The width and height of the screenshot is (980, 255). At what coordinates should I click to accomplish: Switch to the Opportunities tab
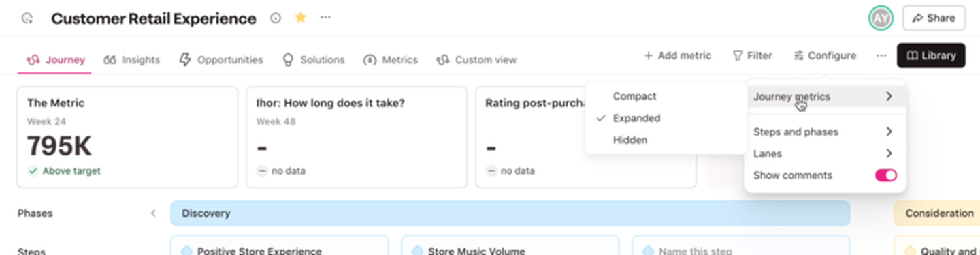pos(221,60)
